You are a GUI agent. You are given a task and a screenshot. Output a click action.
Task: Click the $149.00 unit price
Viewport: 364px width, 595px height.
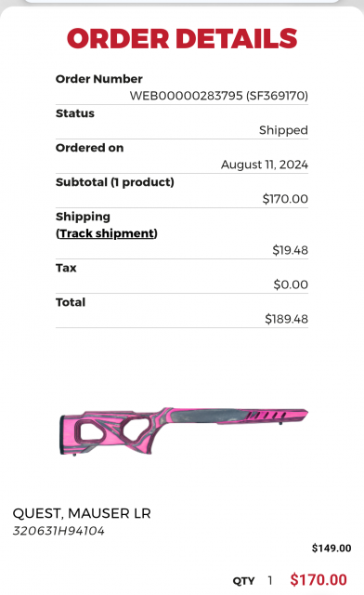coord(331,549)
